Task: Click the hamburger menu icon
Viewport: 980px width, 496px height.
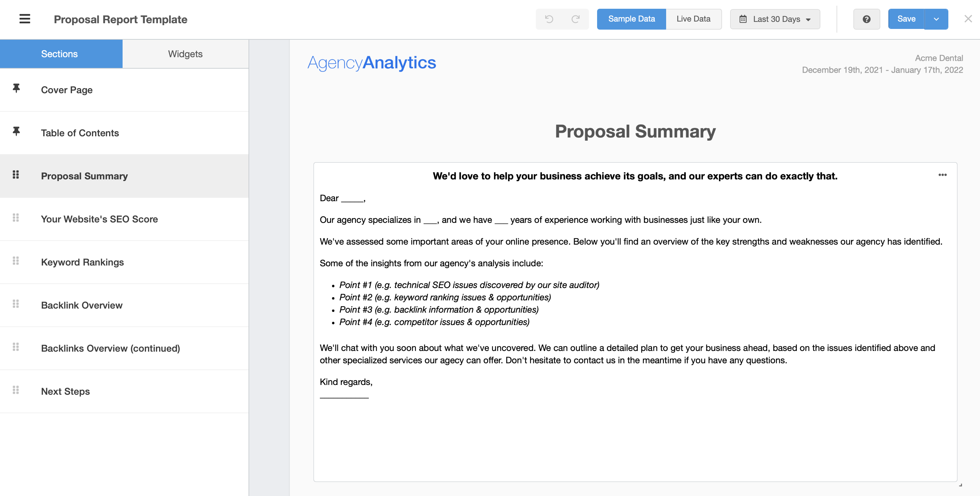Action: click(x=24, y=19)
